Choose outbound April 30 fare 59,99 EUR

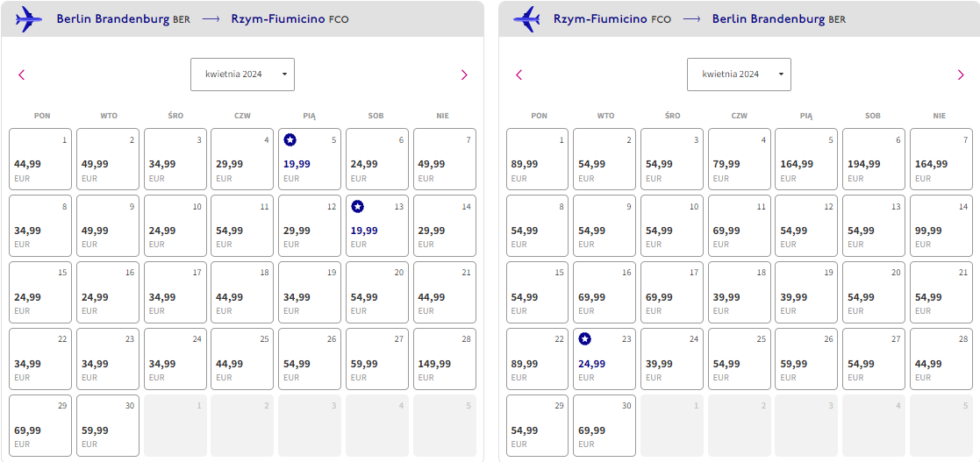pyautogui.click(x=108, y=425)
